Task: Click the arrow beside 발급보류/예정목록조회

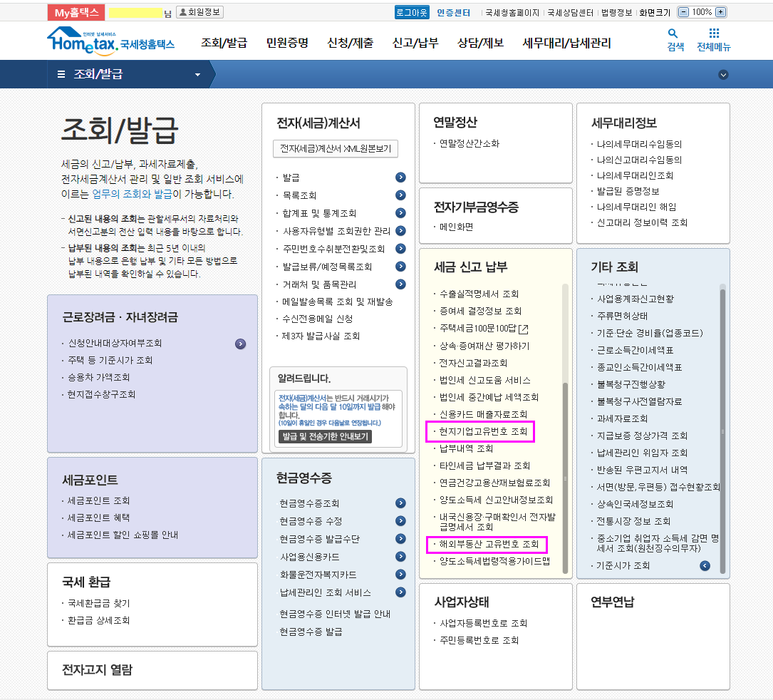Action: (x=400, y=266)
